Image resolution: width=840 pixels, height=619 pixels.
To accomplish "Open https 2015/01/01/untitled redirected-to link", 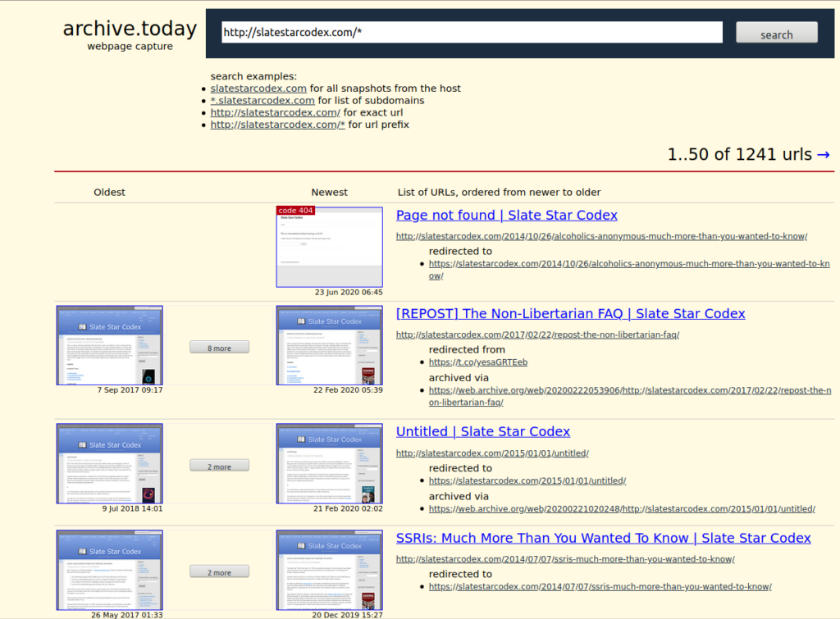I will coord(527,480).
